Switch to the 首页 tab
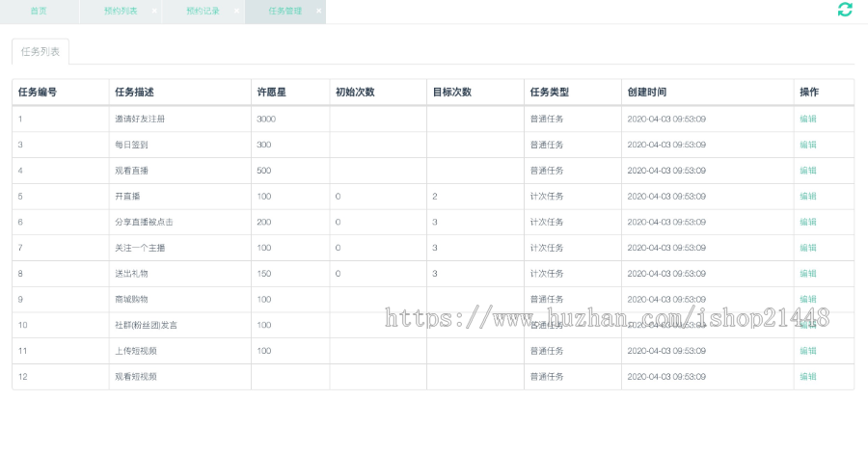The width and height of the screenshot is (868, 454). 39,12
